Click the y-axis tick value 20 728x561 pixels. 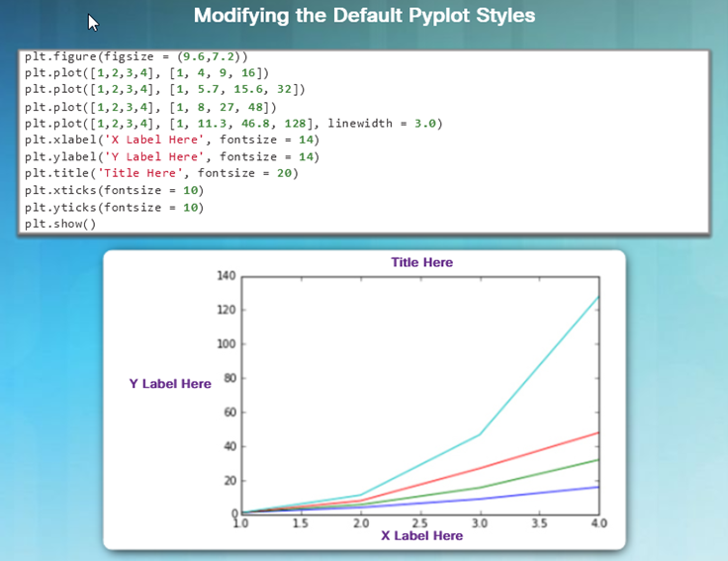(230, 481)
